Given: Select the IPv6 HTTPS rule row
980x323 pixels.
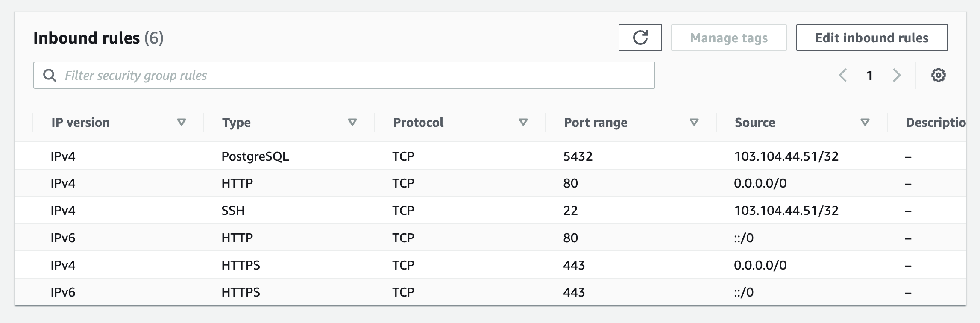Looking at the screenshot, I should coord(256,292).
